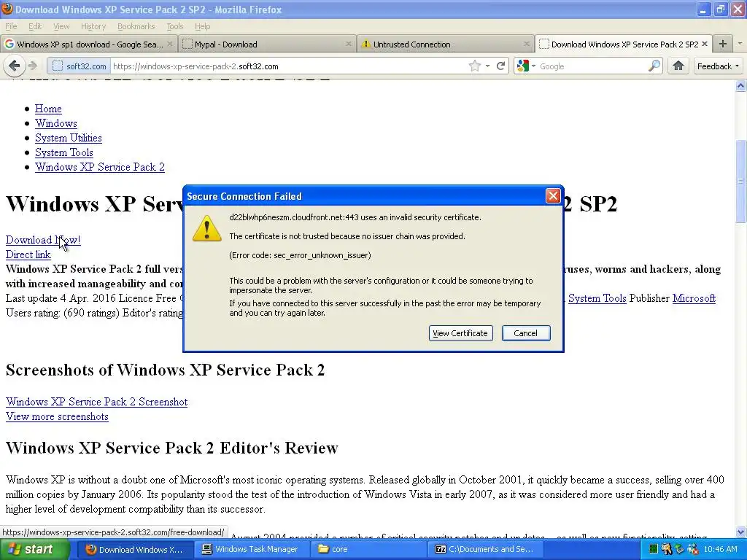The width and height of the screenshot is (747, 560).
Task: Follow the Windows breadcrumb link
Action: click(55, 123)
